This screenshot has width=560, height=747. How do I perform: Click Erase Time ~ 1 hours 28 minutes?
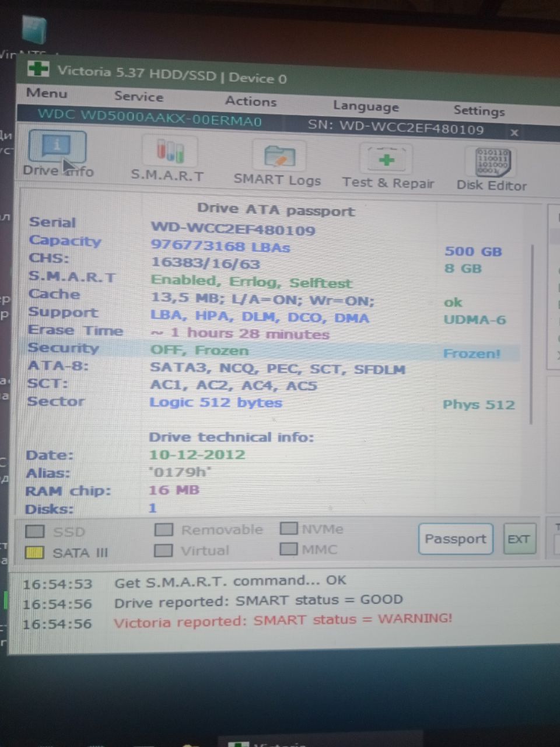click(x=240, y=334)
